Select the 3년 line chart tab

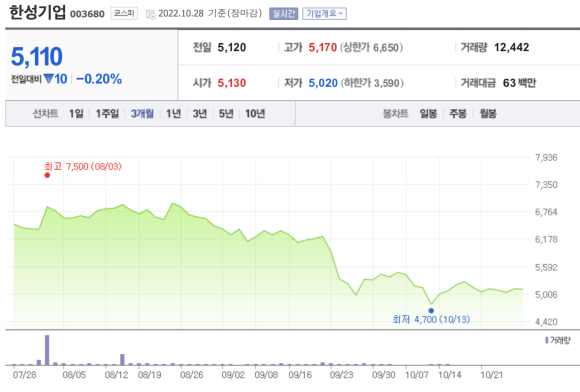point(200,114)
